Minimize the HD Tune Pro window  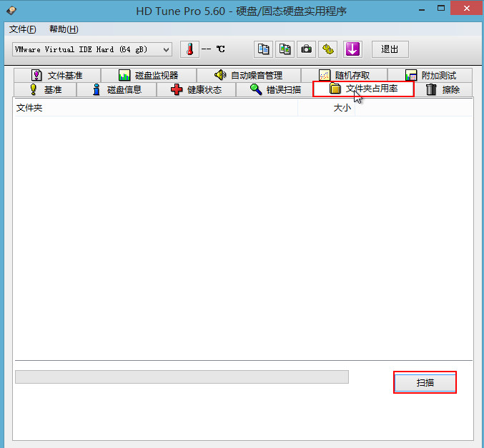[422, 9]
